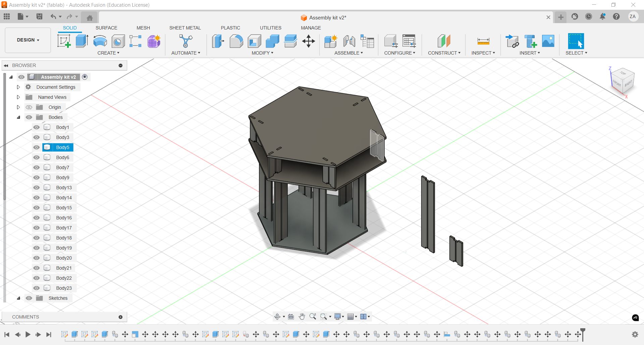
Task: Close the Assembly kit v2 document tab
Action: coord(548,17)
